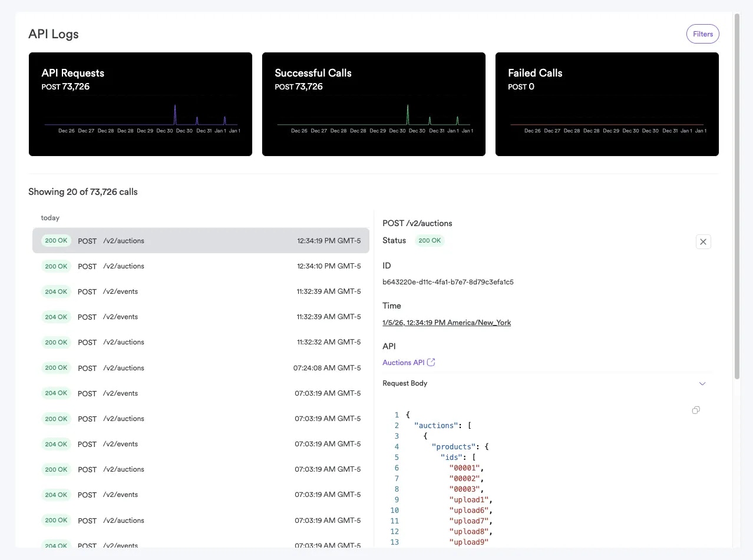Click the "today" section header above the logs
The image size is (753, 560).
(x=50, y=217)
